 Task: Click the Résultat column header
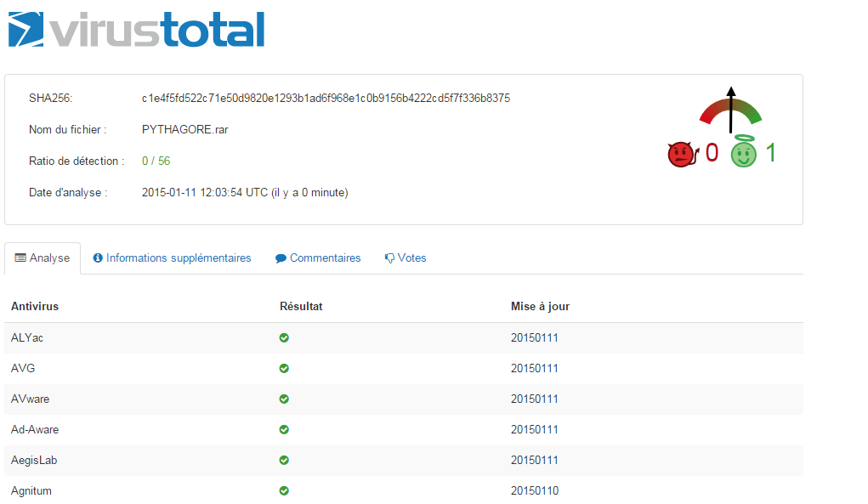pyautogui.click(x=301, y=307)
